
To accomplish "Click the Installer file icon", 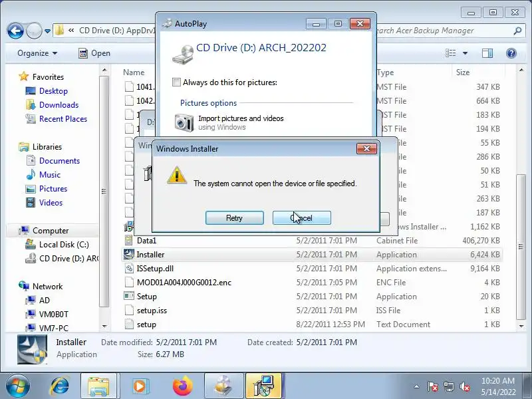I will click(129, 254).
